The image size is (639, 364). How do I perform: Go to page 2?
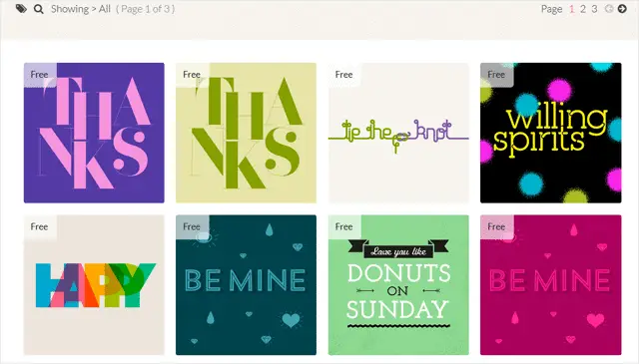point(583,9)
